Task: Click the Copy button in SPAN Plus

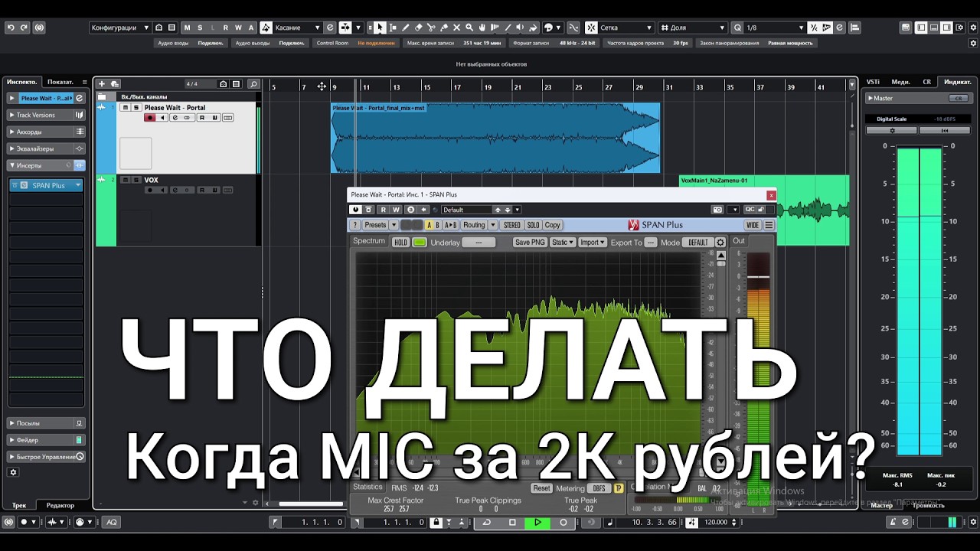Action: (x=553, y=225)
